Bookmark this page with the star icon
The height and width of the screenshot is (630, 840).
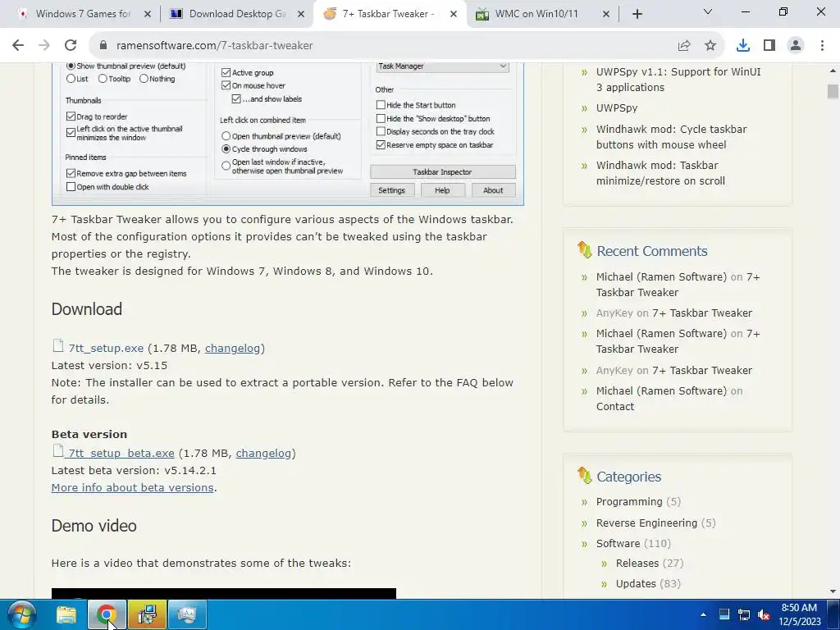(710, 46)
